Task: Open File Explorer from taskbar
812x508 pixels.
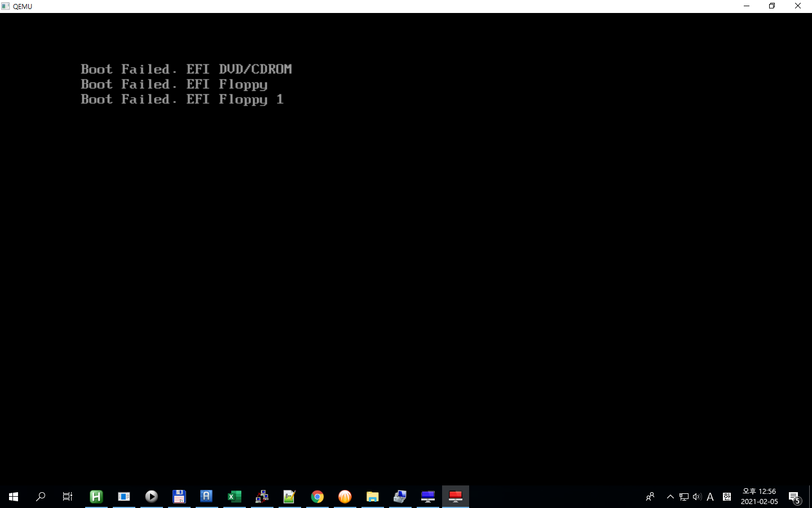Action: coord(373,497)
